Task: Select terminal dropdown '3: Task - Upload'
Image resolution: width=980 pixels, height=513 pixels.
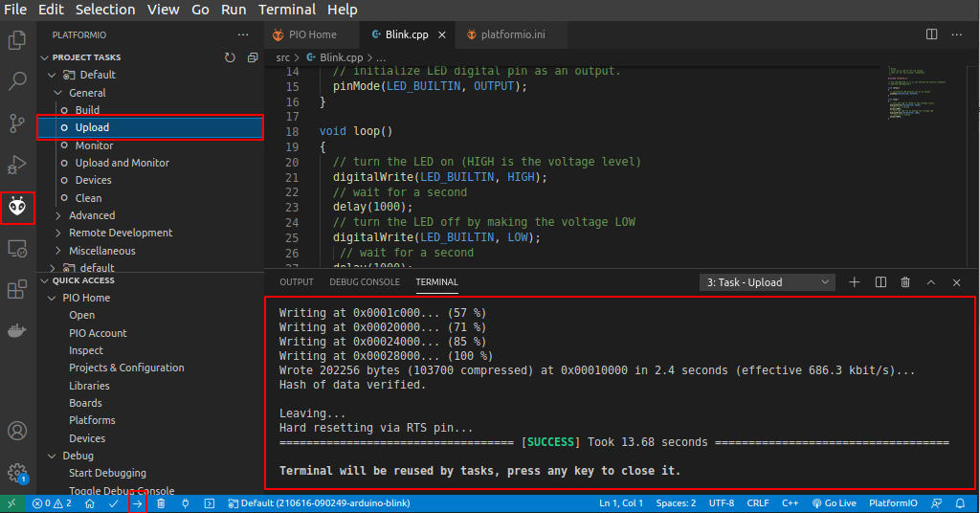Action: point(768,282)
